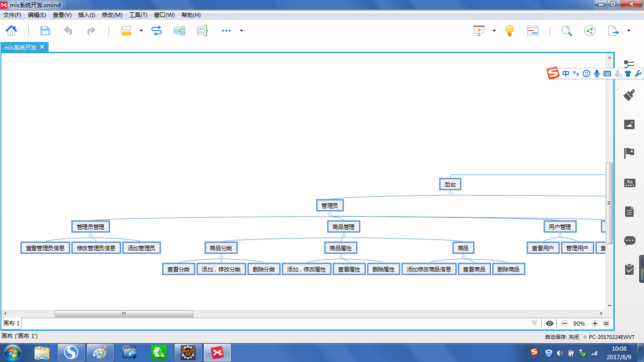644x362 pixels.
Task: Open the magnifier search tool
Action: tap(567, 31)
